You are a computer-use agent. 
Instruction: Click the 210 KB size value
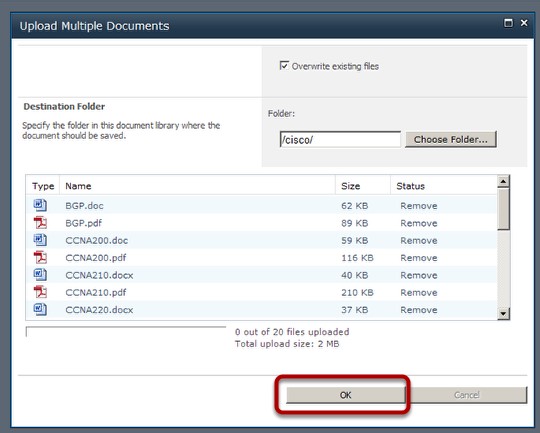(357, 292)
